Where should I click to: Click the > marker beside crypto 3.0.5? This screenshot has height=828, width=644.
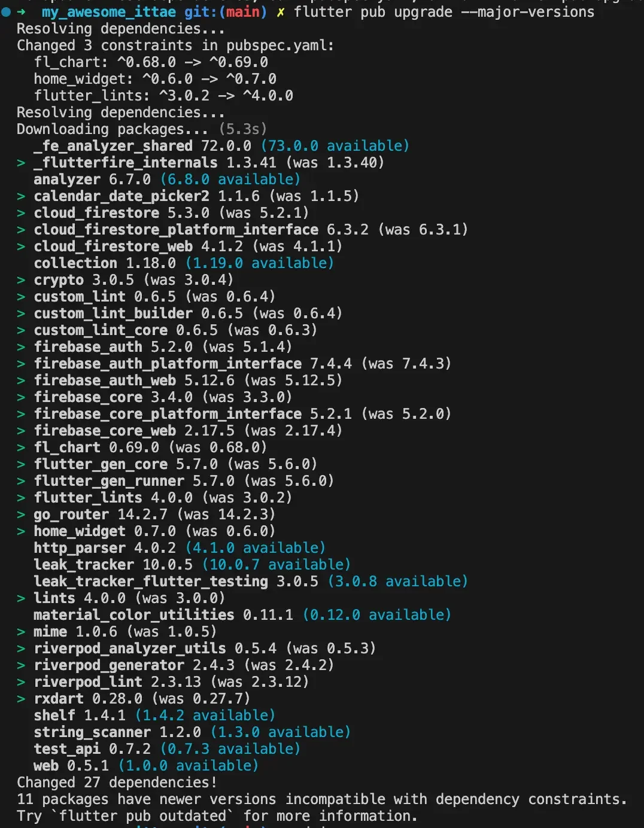point(21,280)
